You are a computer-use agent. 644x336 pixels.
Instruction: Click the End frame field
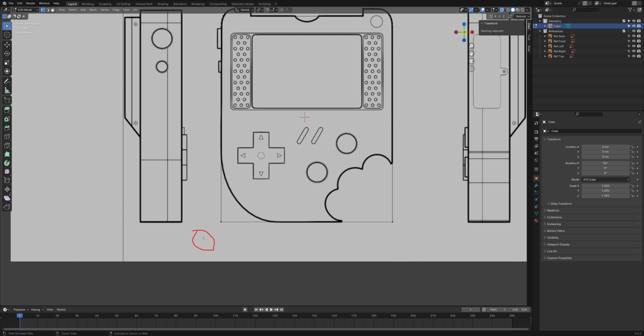(x=520, y=309)
